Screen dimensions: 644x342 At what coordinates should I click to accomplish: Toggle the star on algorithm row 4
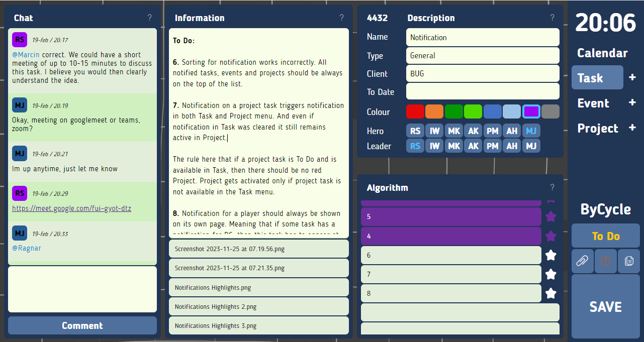pos(551,236)
